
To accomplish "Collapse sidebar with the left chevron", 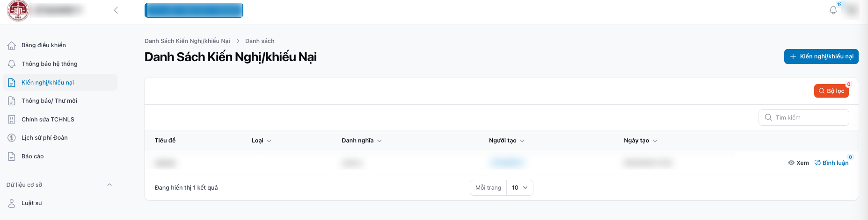I will click(116, 10).
